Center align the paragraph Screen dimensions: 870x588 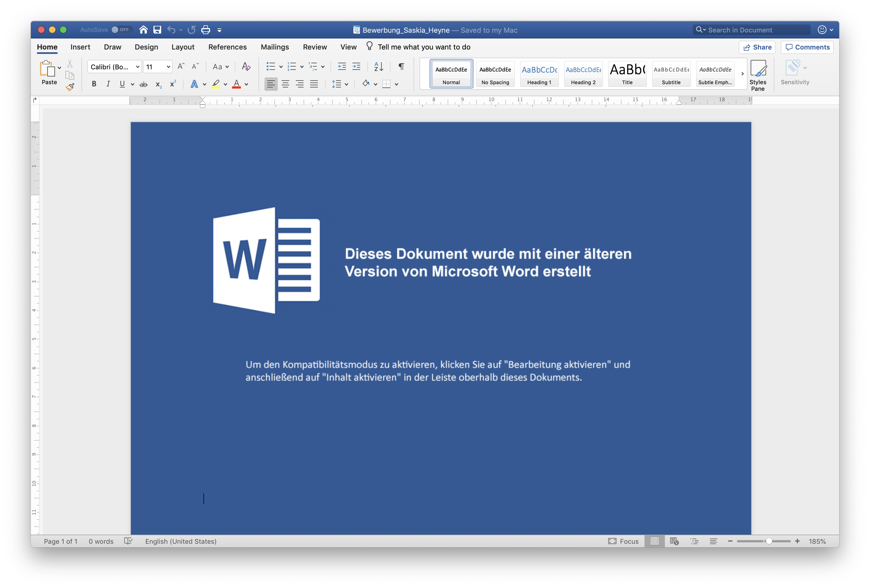(285, 84)
